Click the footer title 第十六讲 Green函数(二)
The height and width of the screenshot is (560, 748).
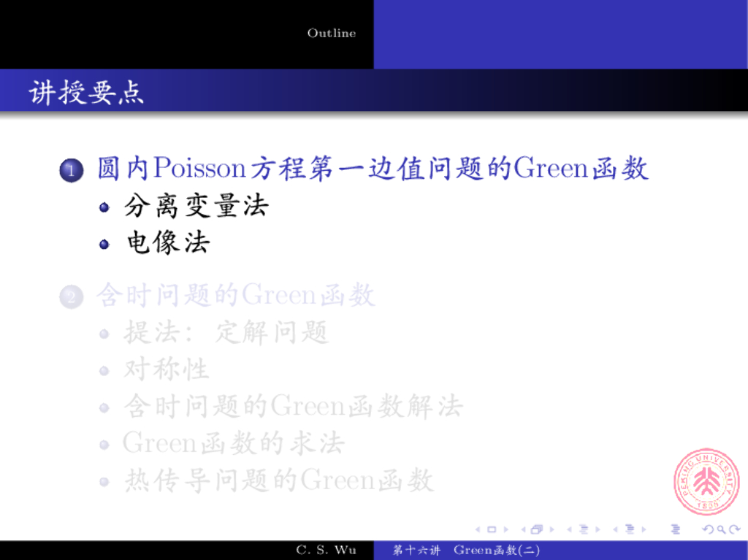pyautogui.click(x=466, y=550)
